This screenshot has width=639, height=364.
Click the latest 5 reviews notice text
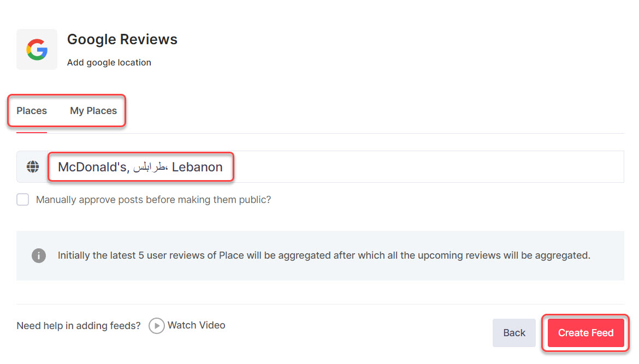[324, 255]
